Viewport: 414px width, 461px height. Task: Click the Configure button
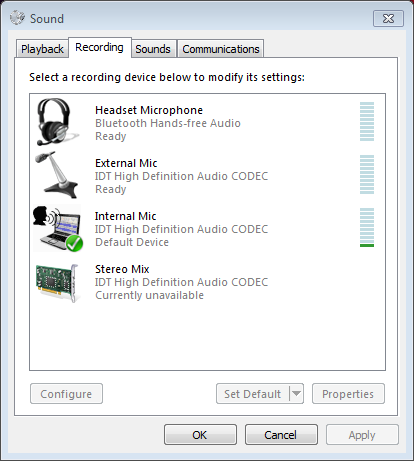click(66, 394)
